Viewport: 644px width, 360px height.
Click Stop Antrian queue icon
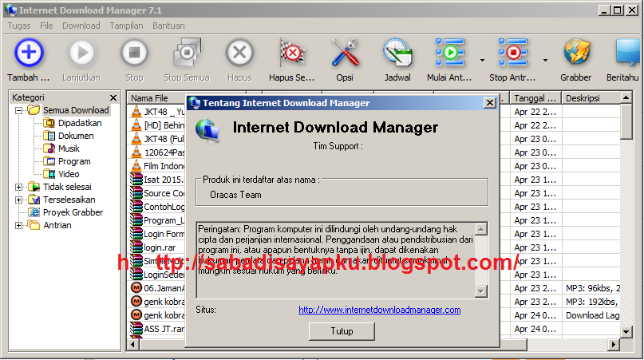512,53
